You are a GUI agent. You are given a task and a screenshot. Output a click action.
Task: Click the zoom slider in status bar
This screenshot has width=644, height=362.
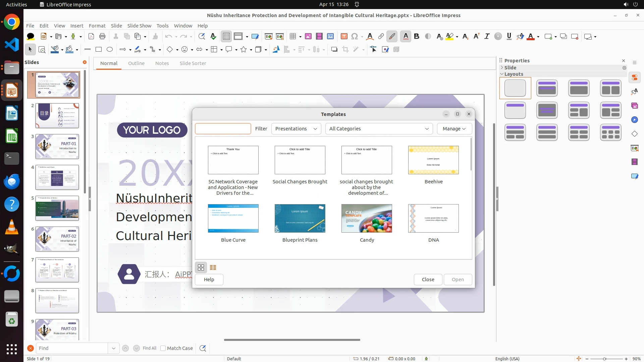click(x=604, y=359)
